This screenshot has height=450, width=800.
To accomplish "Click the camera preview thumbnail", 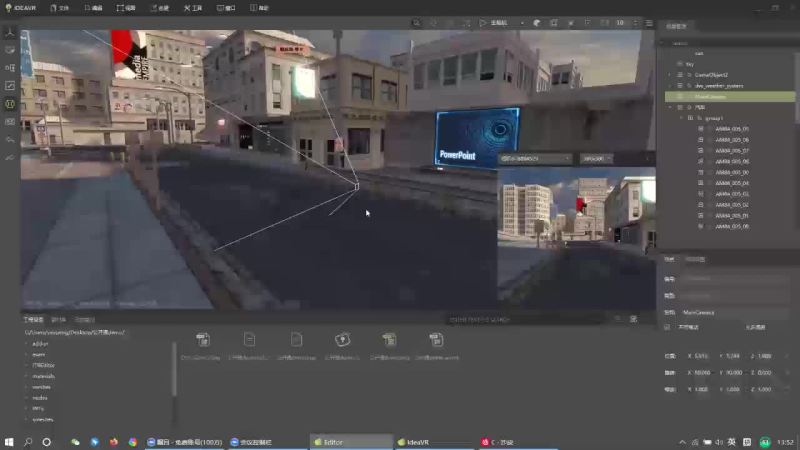I will 577,237.
